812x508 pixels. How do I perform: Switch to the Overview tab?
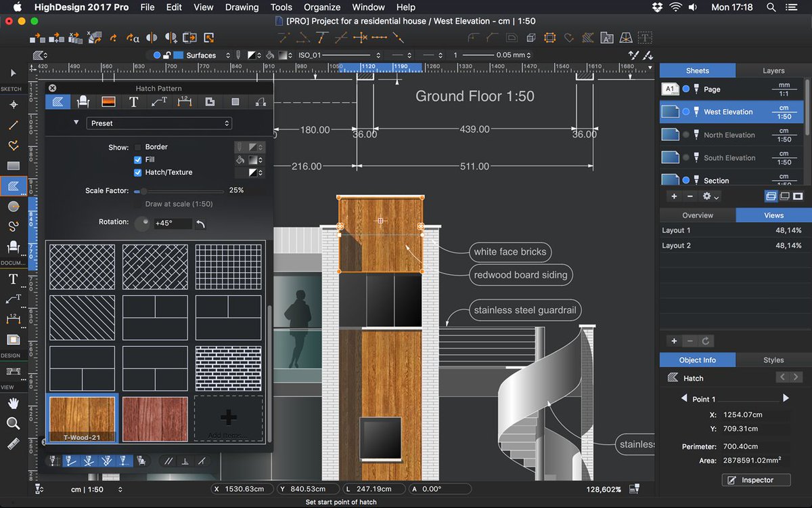tap(698, 215)
